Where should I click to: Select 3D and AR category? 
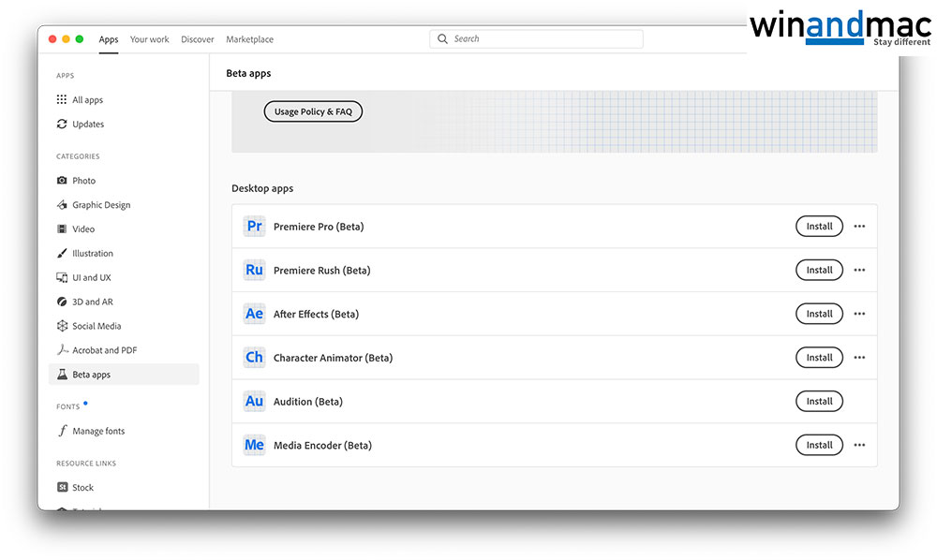[92, 302]
